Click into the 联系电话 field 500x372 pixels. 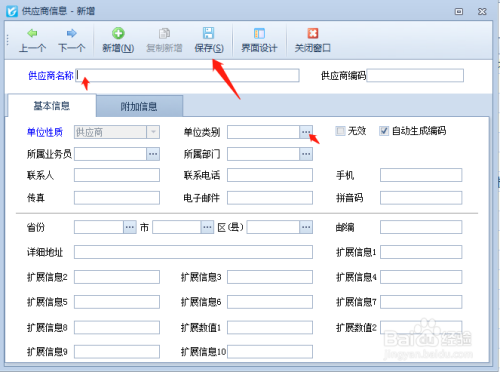point(270,175)
